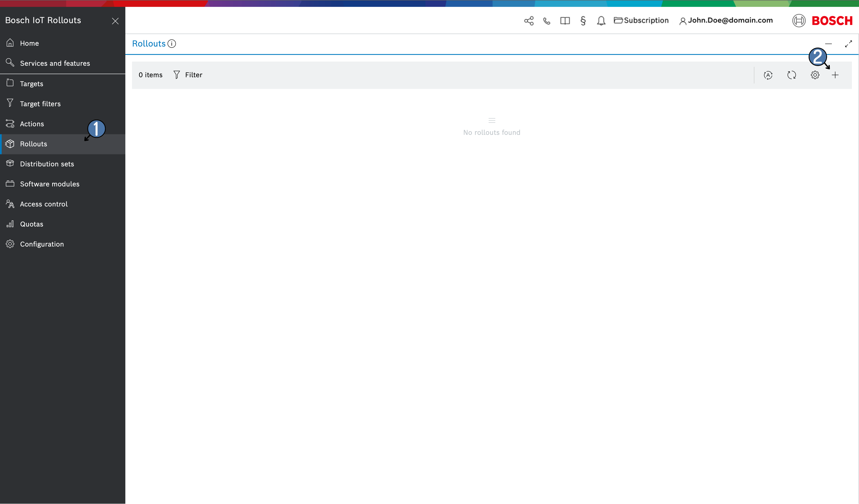This screenshot has width=859, height=504.
Task: Open the notifications bell icon
Action: tap(601, 21)
